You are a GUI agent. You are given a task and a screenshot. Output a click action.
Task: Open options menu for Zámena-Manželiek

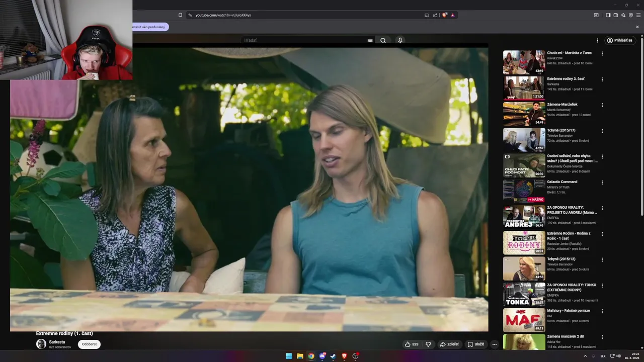[602, 105]
